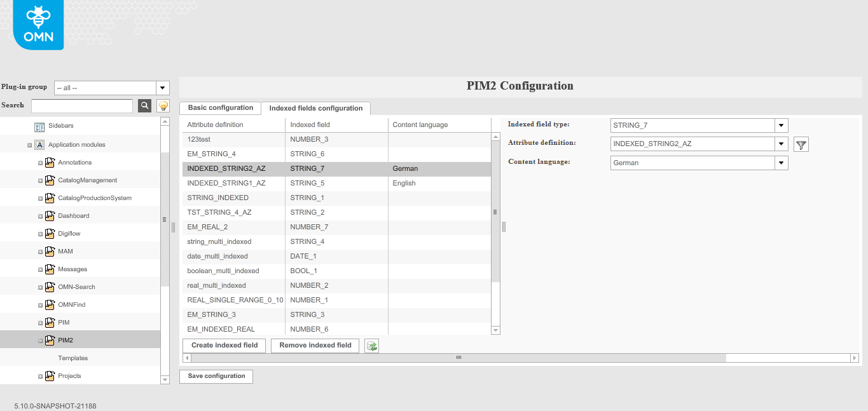Select the Indexed fields configuration tab

(316, 109)
